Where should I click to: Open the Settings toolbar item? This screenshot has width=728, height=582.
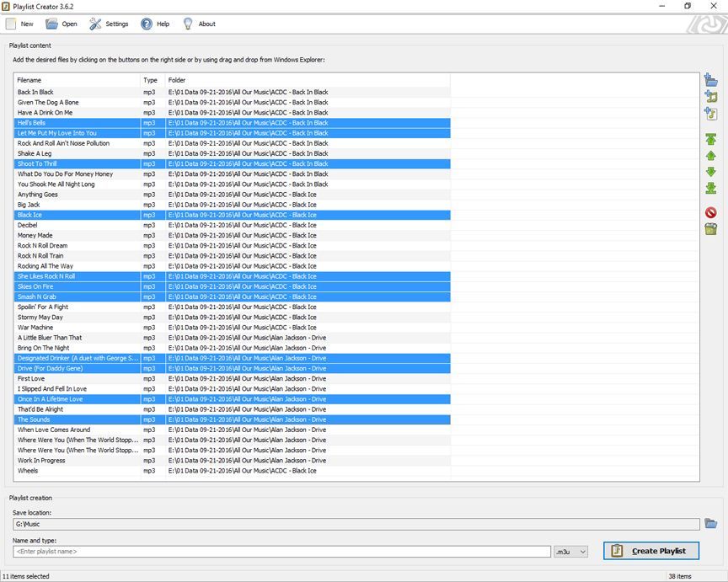[109, 24]
